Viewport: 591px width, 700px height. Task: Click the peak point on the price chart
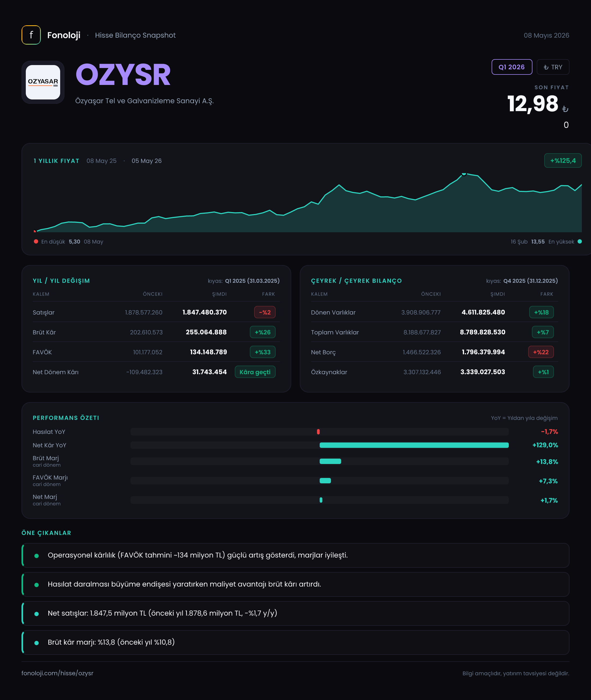pyautogui.click(x=464, y=174)
